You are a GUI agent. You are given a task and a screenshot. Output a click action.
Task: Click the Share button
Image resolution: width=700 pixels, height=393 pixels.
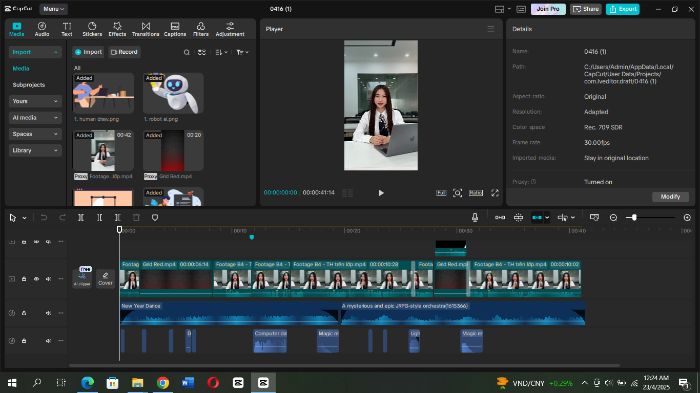[586, 9]
